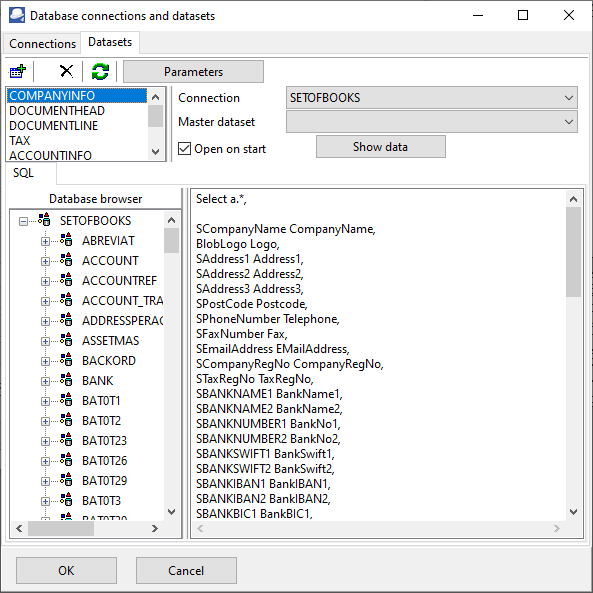Click the SQL editor scroll up arrow
The height and width of the screenshot is (593, 593).
[573, 199]
